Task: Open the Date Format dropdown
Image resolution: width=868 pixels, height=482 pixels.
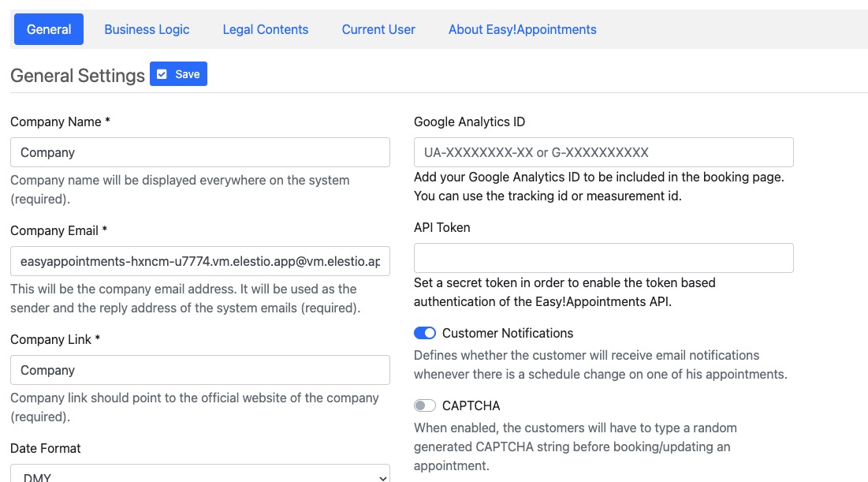Action: tap(200, 474)
